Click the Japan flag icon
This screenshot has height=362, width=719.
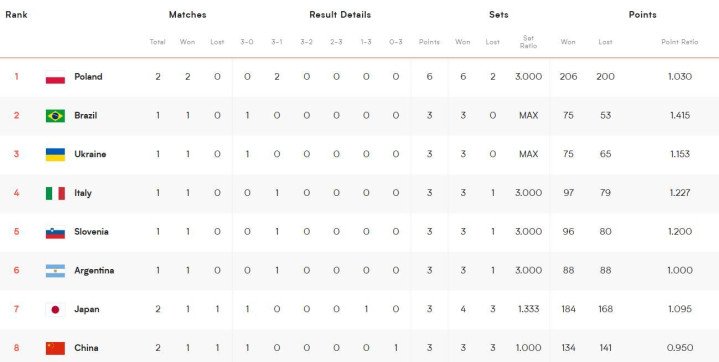click(55, 310)
